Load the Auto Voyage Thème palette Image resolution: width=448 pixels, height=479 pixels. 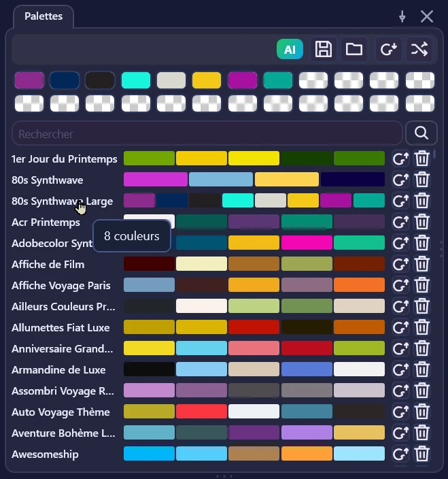pos(400,412)
